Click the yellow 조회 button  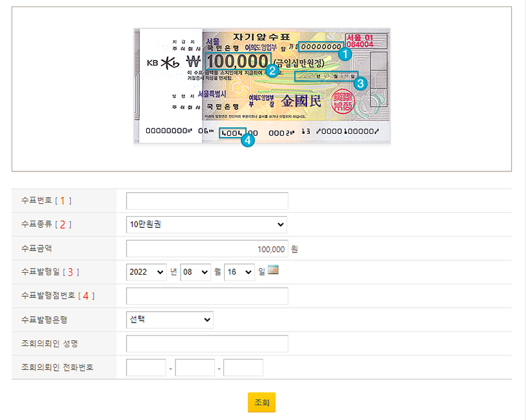[x=262, y=402]
